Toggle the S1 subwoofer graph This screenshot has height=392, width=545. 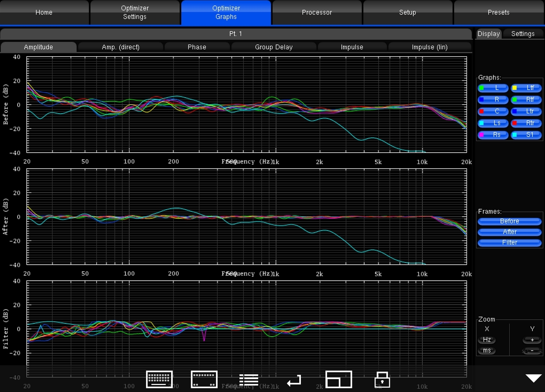point(526,135)
